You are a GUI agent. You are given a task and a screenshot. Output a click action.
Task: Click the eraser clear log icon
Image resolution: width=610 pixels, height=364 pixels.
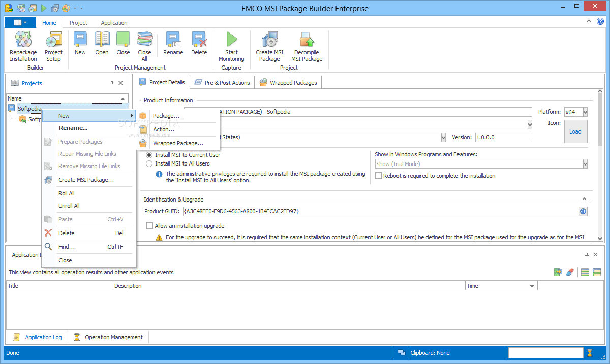click(x=570, y=272)
